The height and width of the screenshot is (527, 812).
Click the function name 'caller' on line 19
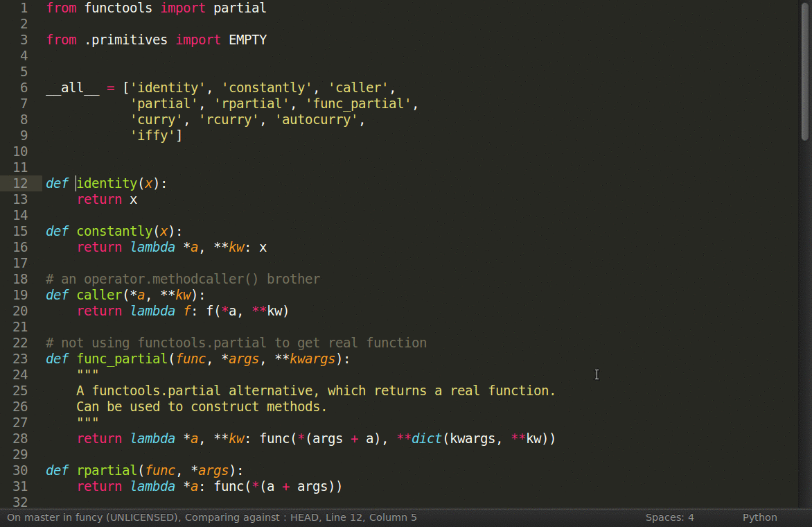[100, 295]
